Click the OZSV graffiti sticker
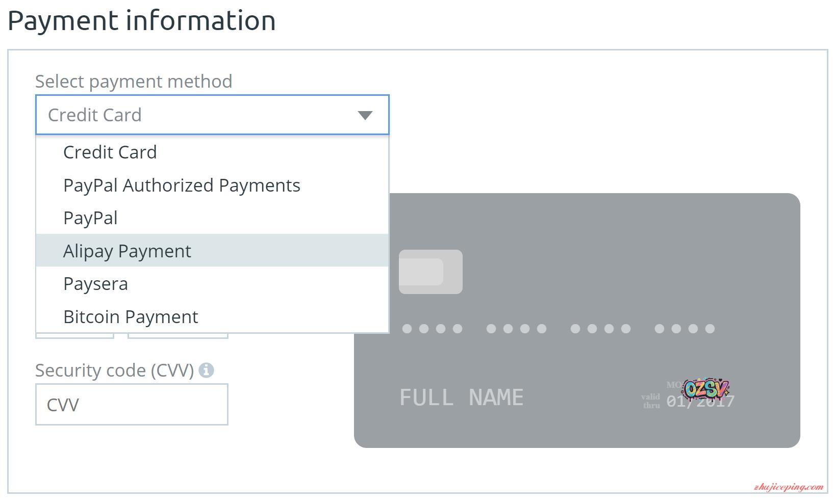Screen dimensions: 833x504 coord(706,389)
